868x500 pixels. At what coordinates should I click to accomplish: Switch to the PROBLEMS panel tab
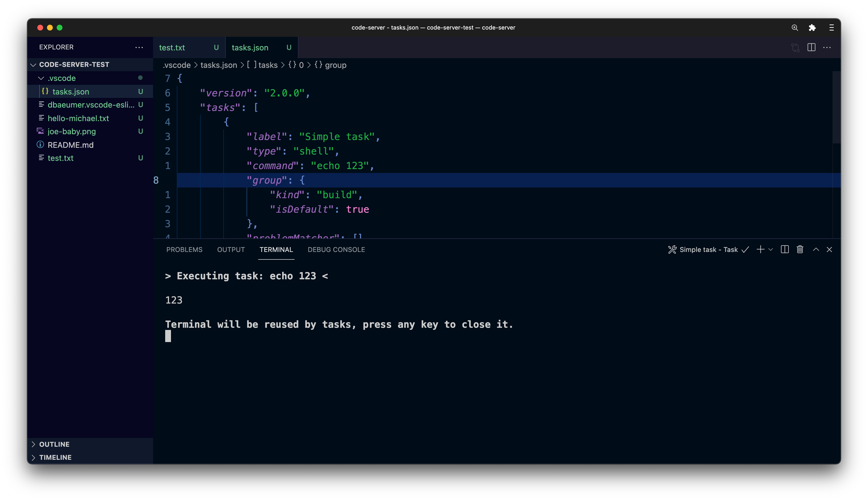click(184, 250)
